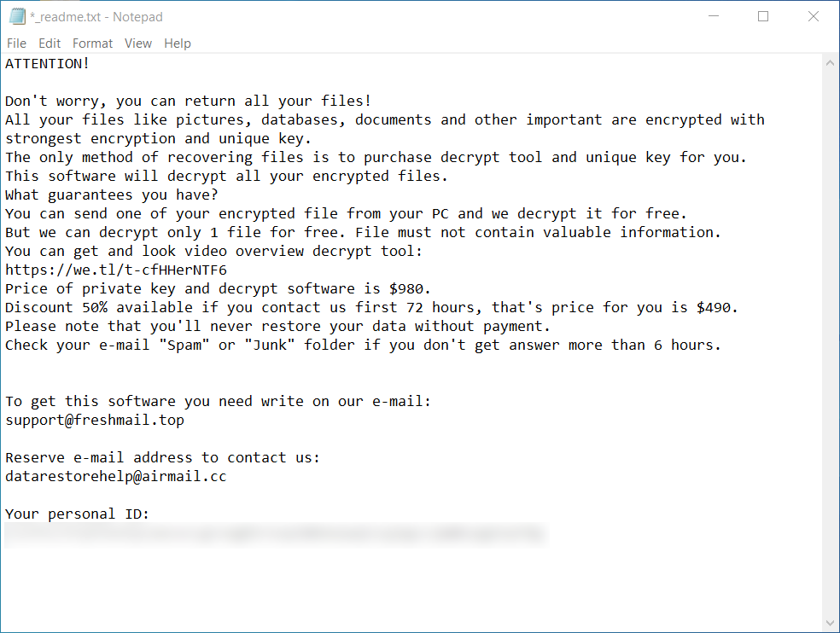Open the Edit menu

pos(50,44)
